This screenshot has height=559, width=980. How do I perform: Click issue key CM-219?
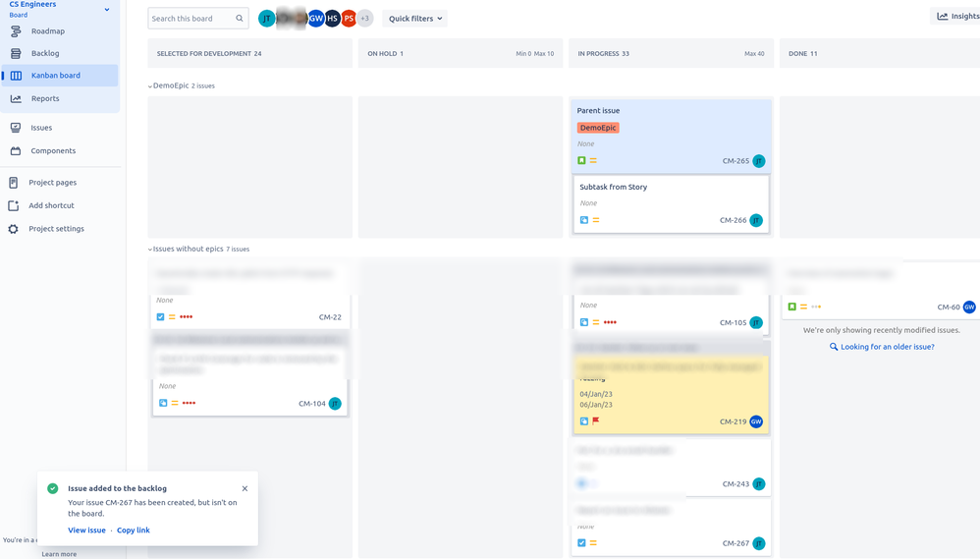734,421
